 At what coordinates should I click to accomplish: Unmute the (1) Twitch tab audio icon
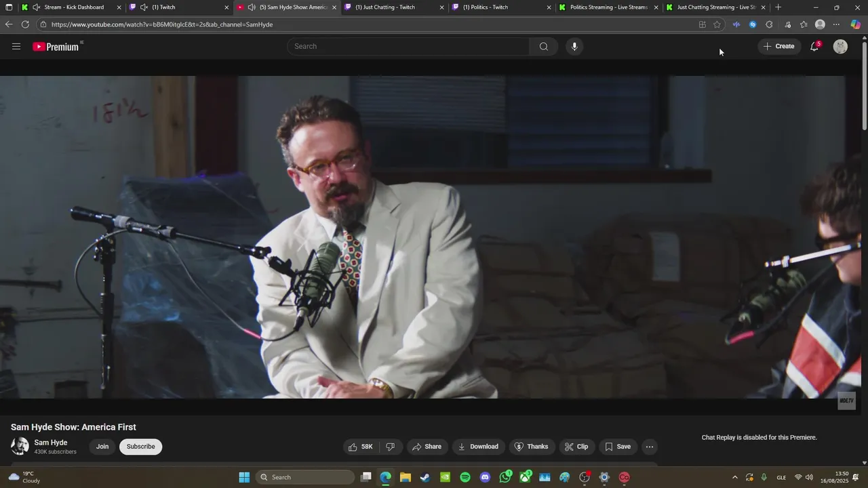click(x=144, y=7)
